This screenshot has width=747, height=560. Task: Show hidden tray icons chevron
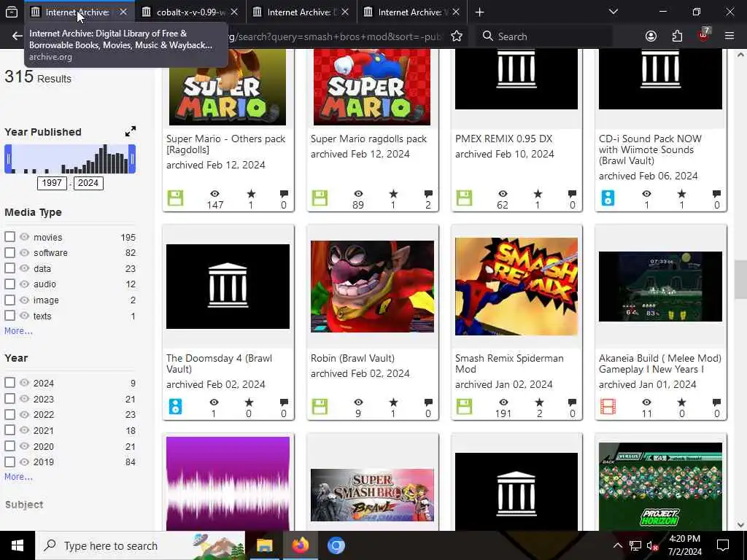pyautogui.click(x=617, y=545)
